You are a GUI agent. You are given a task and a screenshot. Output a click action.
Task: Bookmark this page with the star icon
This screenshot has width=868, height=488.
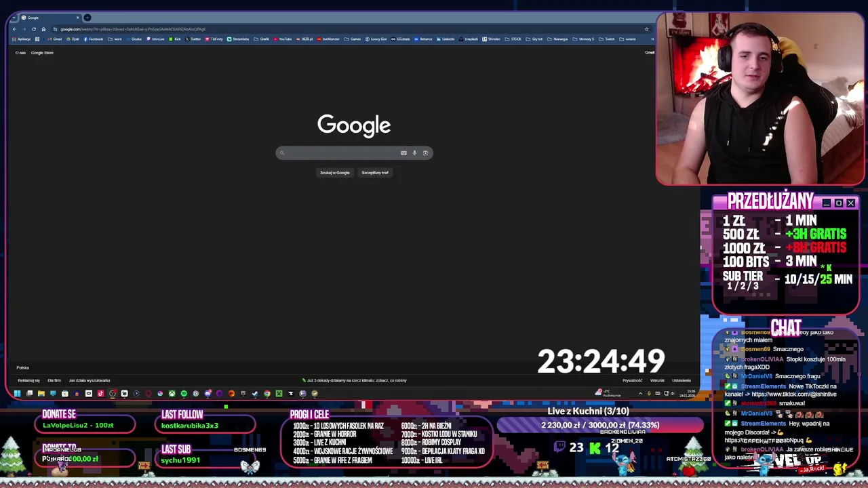click(646, 29)
